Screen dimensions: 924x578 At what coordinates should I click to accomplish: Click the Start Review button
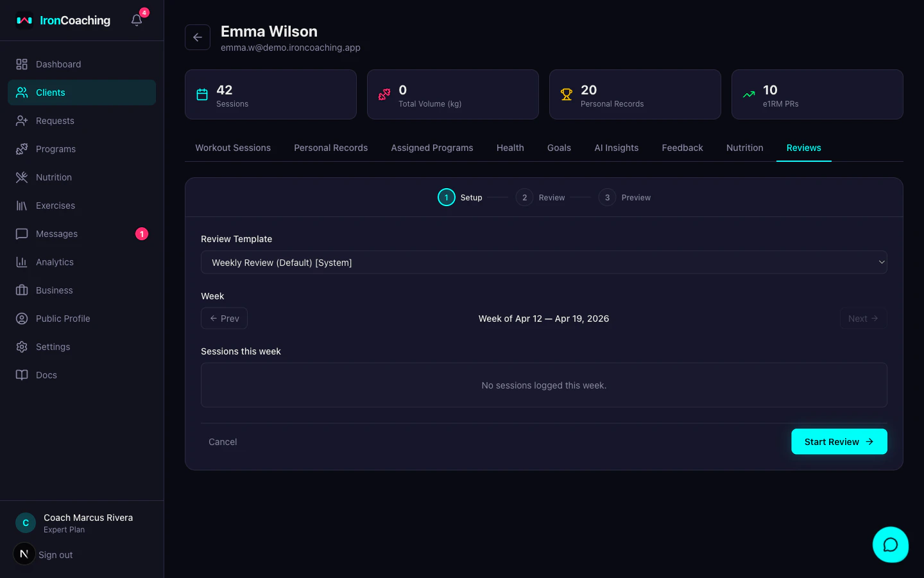(839, 441)
